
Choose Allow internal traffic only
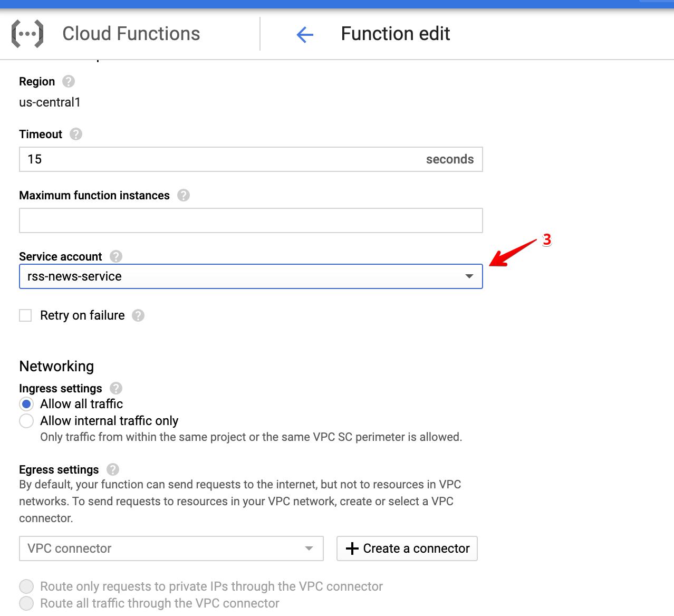26,421
